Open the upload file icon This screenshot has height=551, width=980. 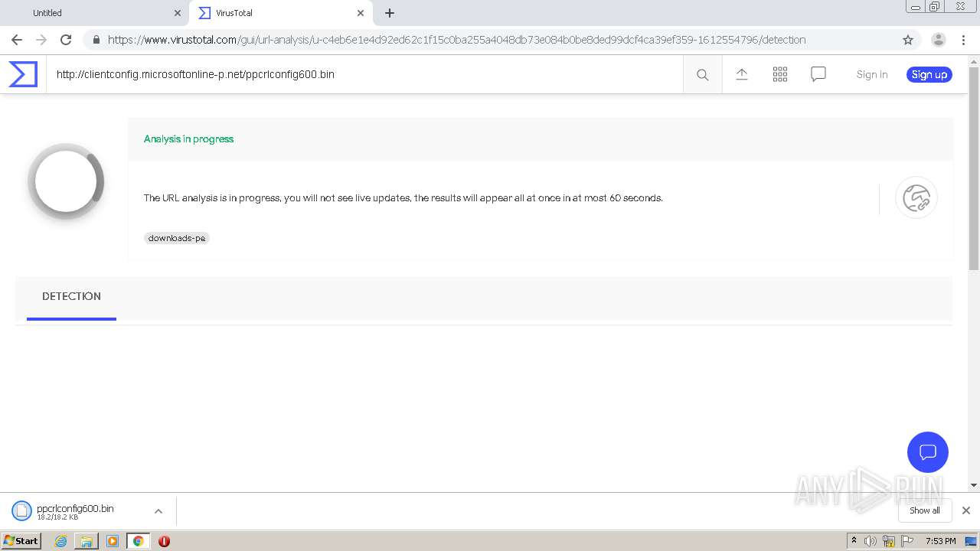coord(741,74)
